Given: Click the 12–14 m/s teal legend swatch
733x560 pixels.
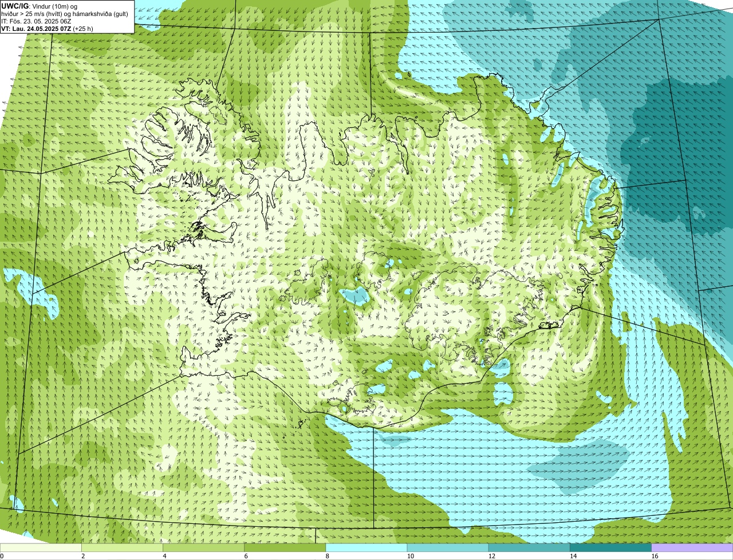Looking at the screenshot, I should tap(529, 548).
